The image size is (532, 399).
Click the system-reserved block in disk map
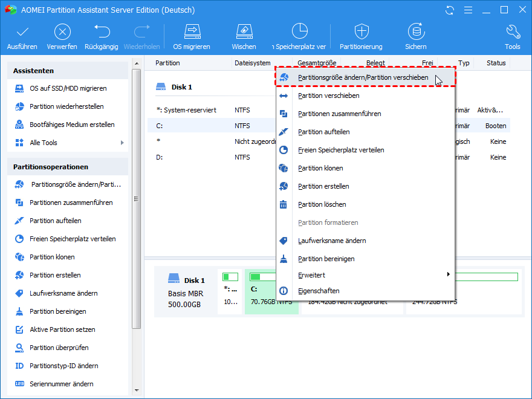[x=230, y=291]
